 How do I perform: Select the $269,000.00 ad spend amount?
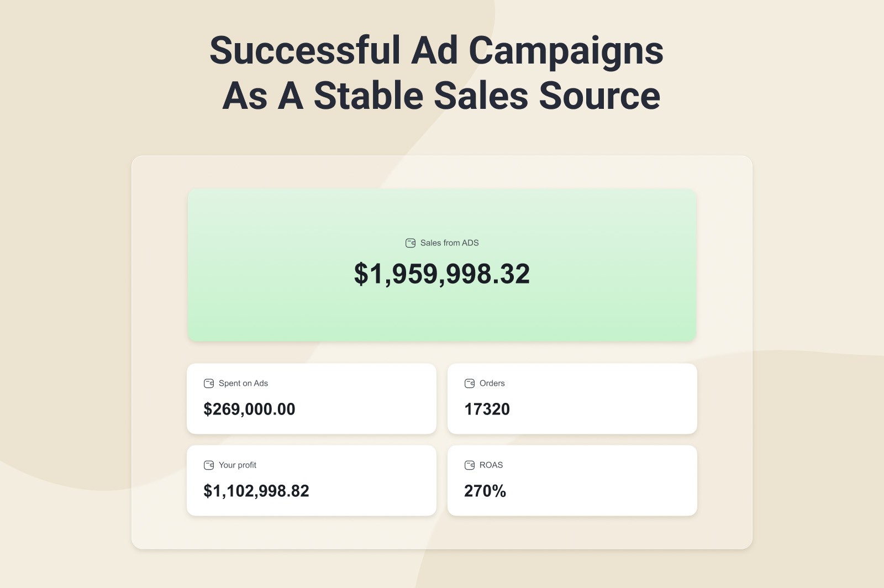click(249, 409)
